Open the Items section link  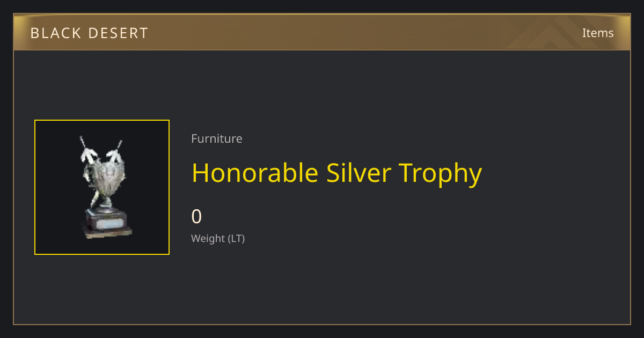pyautogui.click(x=598, y=33)
